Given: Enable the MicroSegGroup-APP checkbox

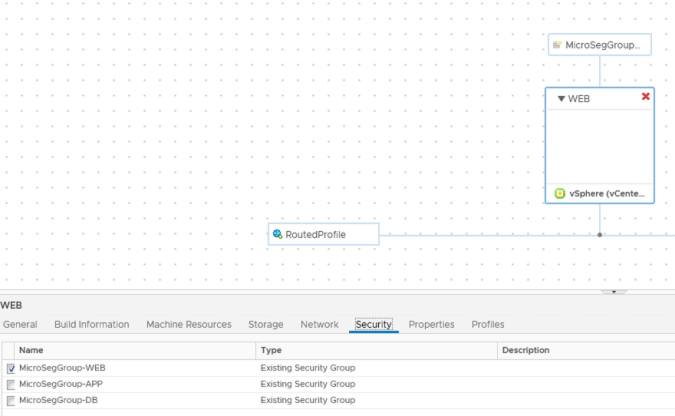Looking at the screenshot, I should pyautogui.click(x=11, y=384).
